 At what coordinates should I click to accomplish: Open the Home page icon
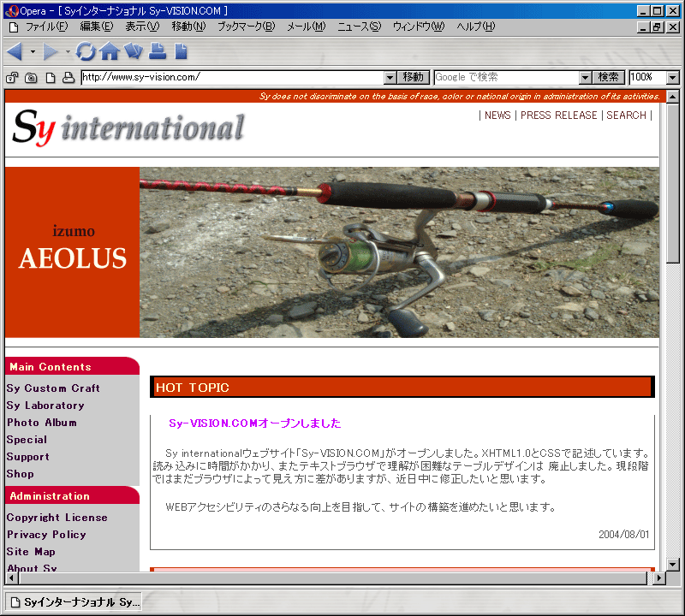110,51
